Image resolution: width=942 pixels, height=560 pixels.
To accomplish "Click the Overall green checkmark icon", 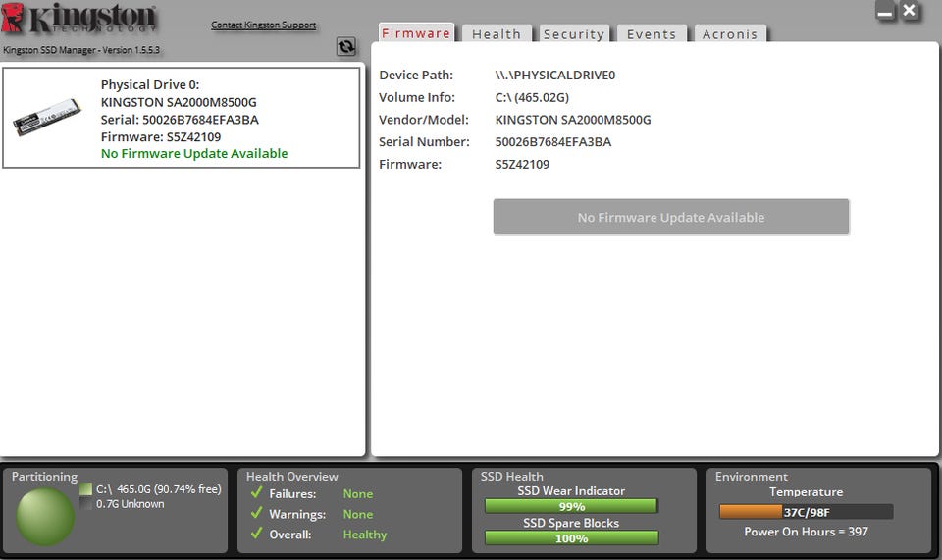I will pos(256,533).
